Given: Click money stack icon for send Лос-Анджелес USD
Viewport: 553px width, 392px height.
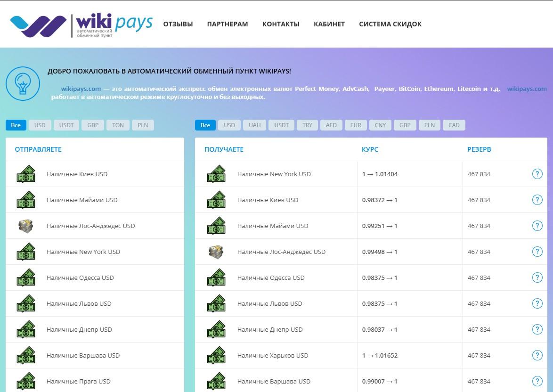Looking at the screenshot, I should tap(26, 226).
